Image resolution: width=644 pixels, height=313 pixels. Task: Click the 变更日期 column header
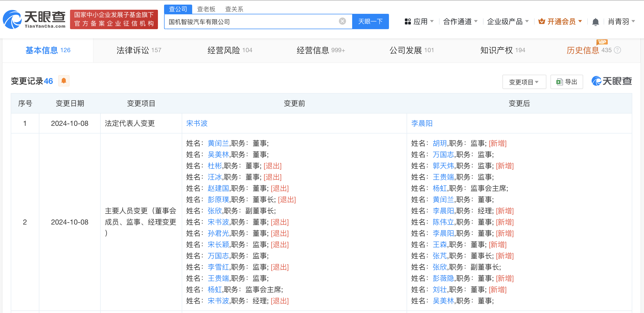tap(70, 103)
